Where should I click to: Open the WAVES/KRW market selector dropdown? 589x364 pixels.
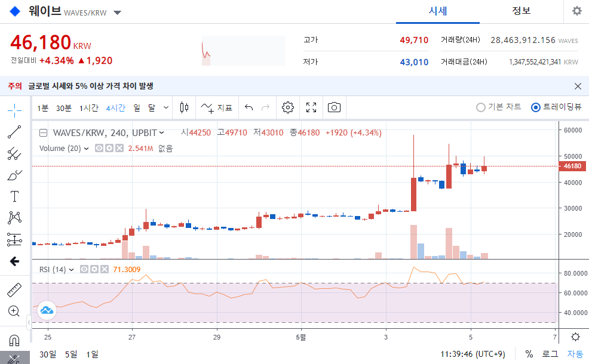[x=117, y=13]
